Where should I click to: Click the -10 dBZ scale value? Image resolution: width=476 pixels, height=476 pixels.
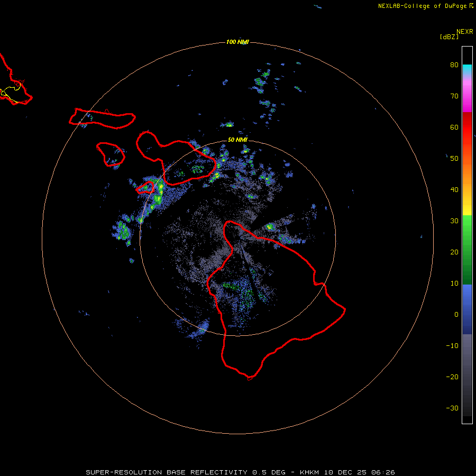(x=452, y=346)
